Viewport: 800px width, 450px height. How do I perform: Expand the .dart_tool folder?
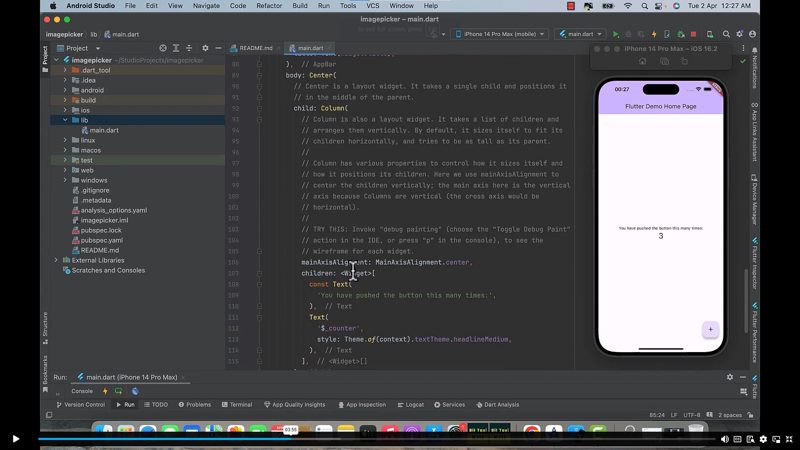point(65,70)
